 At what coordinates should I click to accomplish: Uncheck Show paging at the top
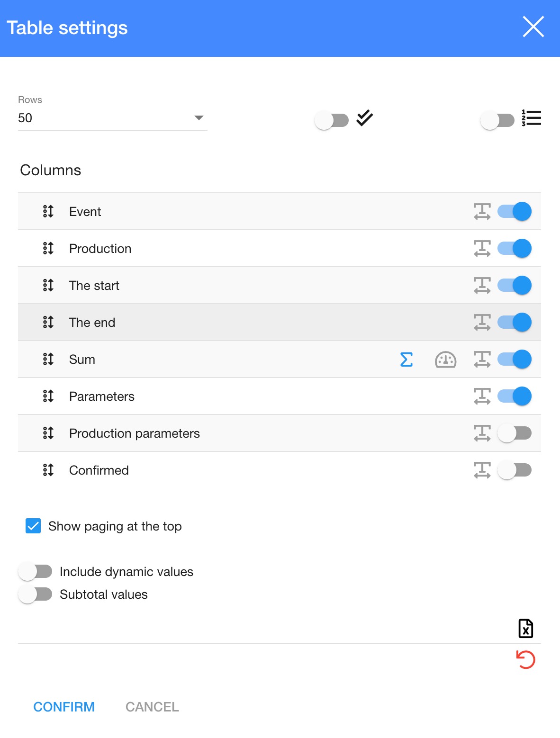click(33, 526)
